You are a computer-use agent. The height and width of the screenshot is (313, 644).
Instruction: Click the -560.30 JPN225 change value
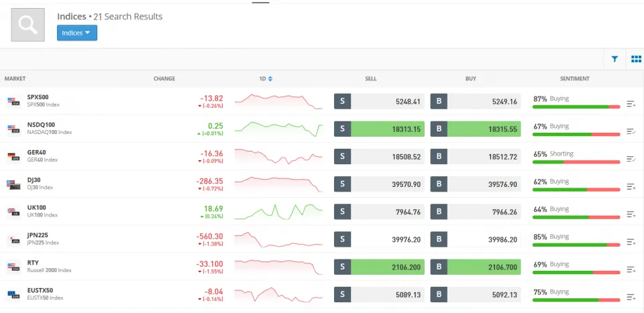tap(209, 237)
